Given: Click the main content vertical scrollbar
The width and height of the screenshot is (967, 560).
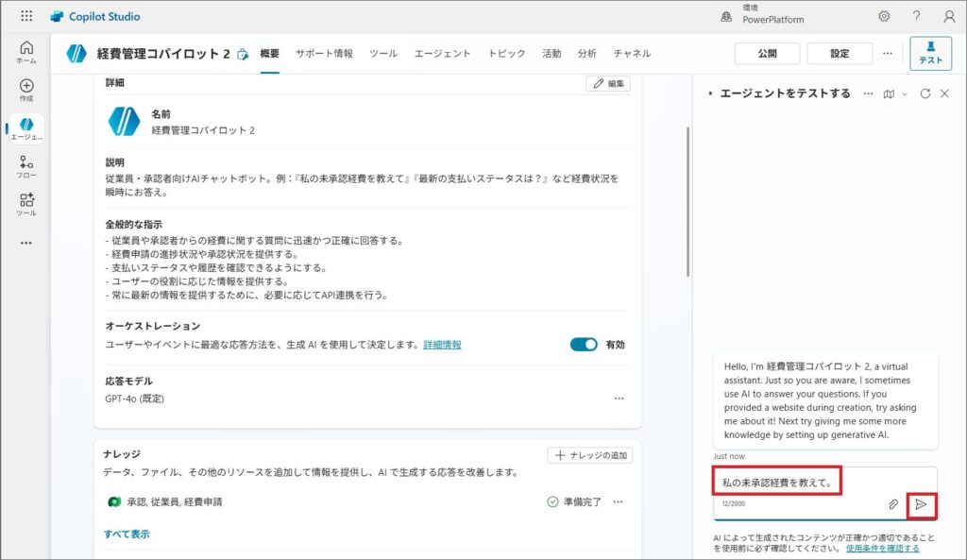Looking at the screenshot, I should click(687, 202).
